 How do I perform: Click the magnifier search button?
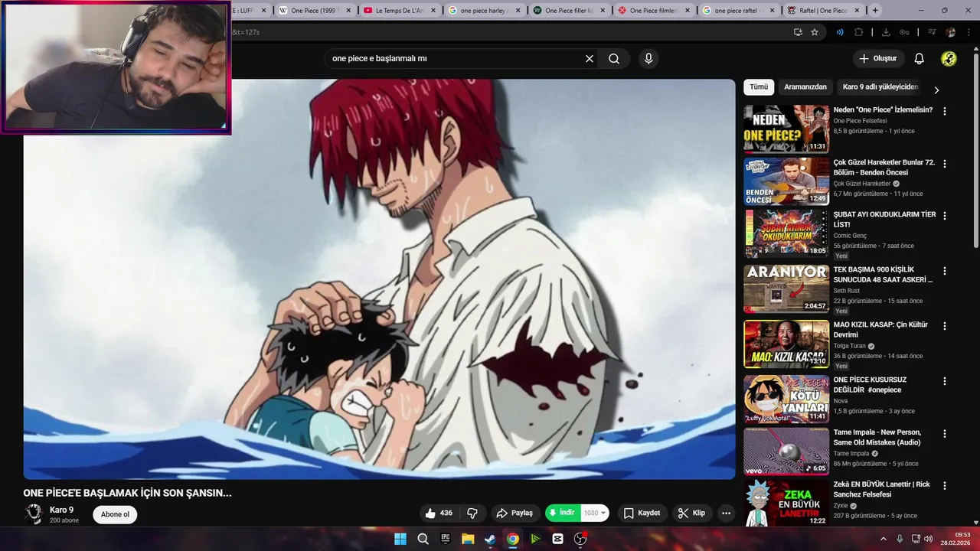pyautogui.click(x=614, y=59)
